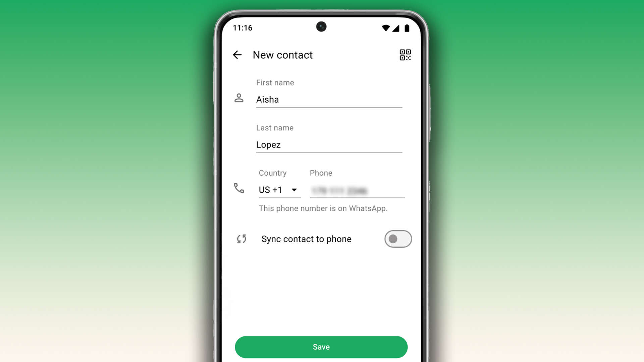Tap the contact person icon

[239, 98]
